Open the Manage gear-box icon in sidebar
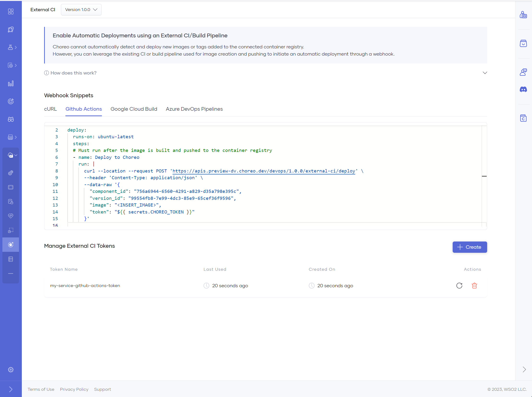The height and width of the screenshot is (397, 532). 10,65
